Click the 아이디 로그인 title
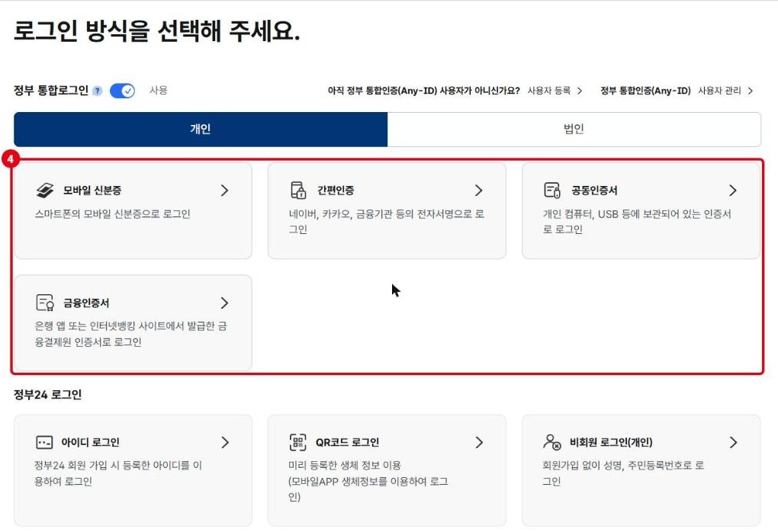The image size is (778, 532). [x=90, y=442]
